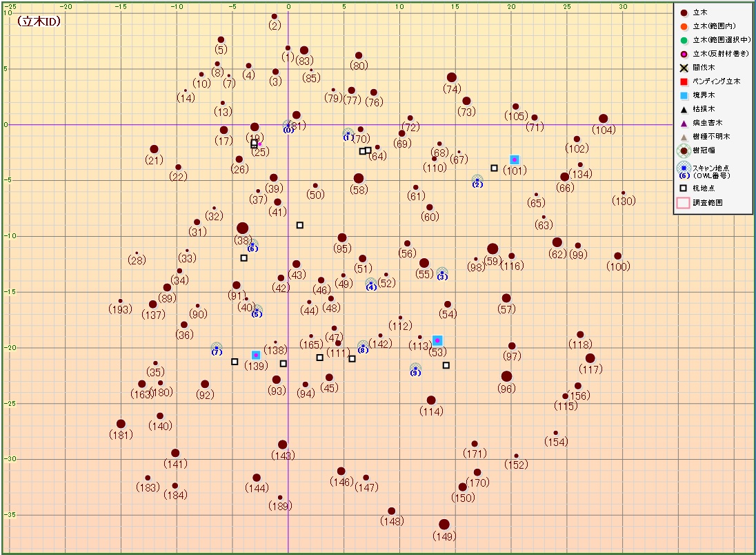This screenshot has height=555, width=756.
Task: Click the label text (189)
Action: [280, 506]
